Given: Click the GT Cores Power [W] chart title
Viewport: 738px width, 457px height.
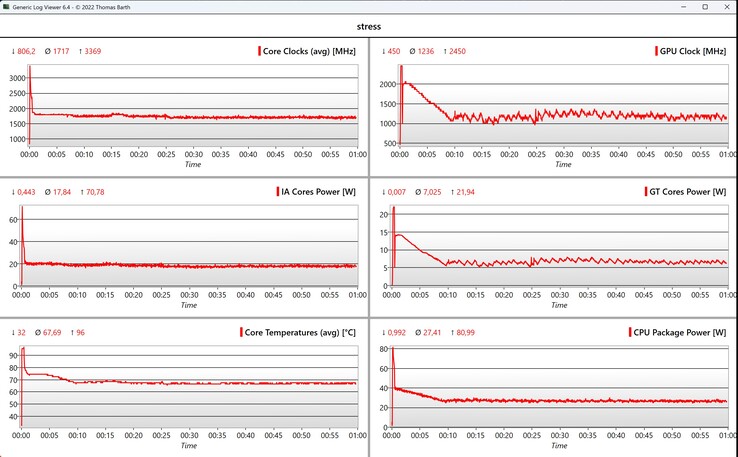Looking at the screenshot, I should [686, 191].
